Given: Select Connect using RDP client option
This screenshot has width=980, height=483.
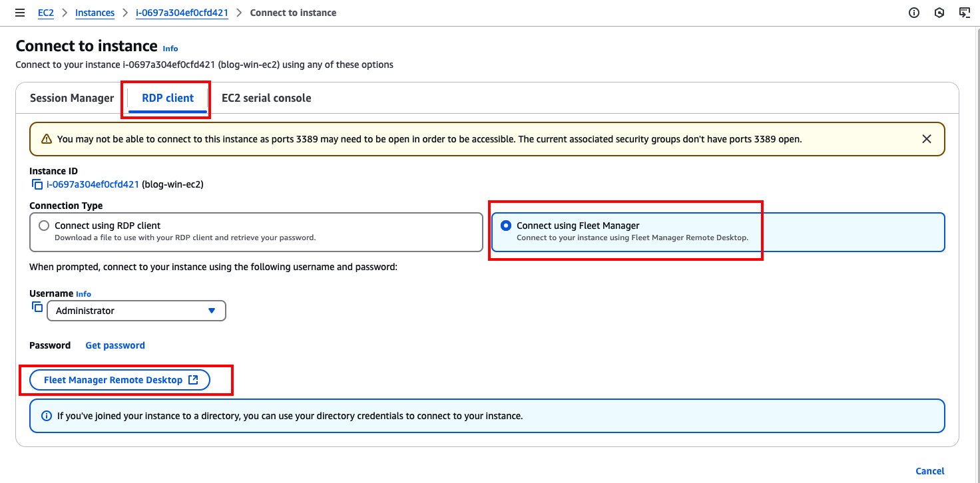Looking at the screenshot, I should click(x=44, y=226).
